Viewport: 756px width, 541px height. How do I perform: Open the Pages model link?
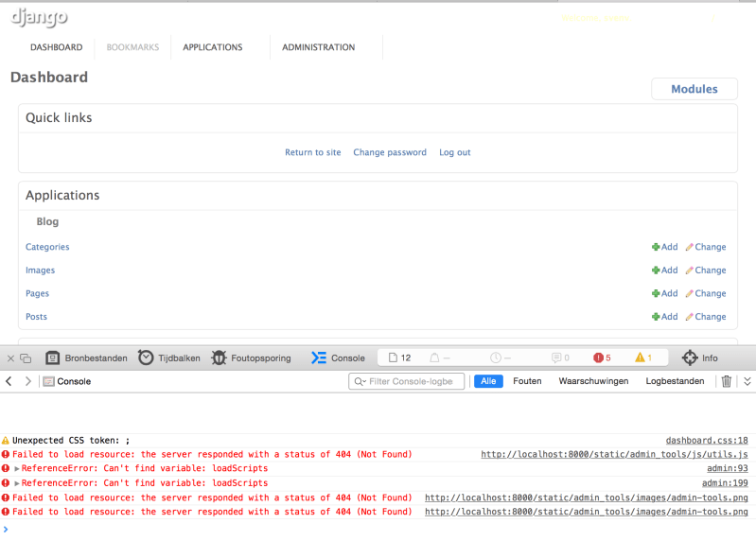(37, 293)
